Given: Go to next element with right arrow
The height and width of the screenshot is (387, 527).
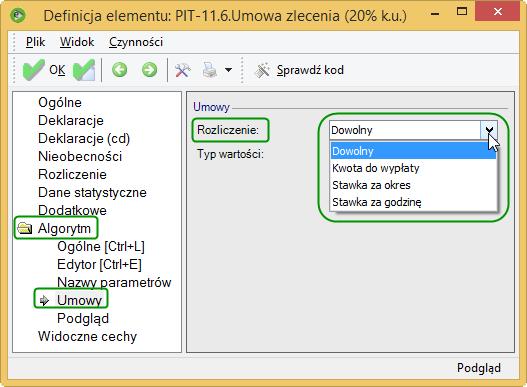Looking at the screenshot, I should [x=149, y=70].
